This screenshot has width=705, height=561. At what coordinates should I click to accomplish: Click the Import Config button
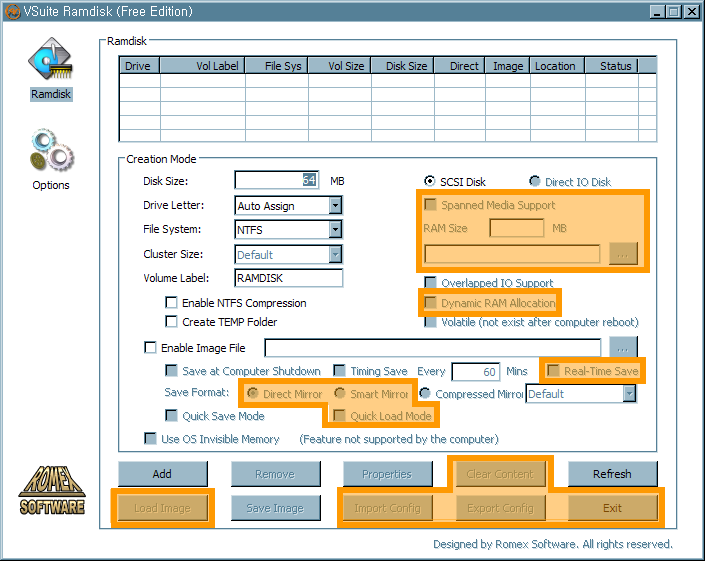(x=388, y=508)
